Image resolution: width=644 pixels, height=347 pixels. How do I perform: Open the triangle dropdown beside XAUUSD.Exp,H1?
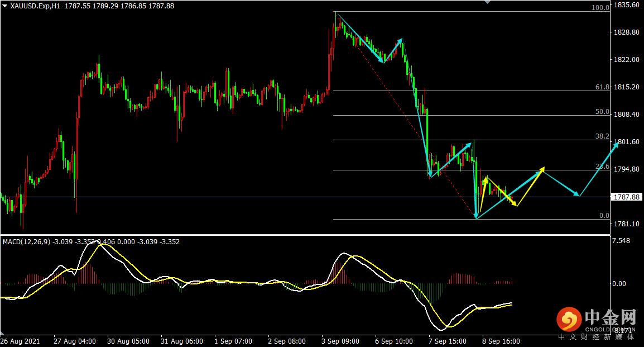pyautogui.click(x=5, y=6)
